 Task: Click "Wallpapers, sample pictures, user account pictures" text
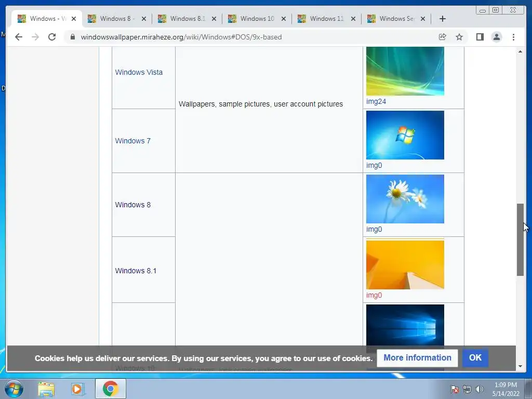coord(261,104)
